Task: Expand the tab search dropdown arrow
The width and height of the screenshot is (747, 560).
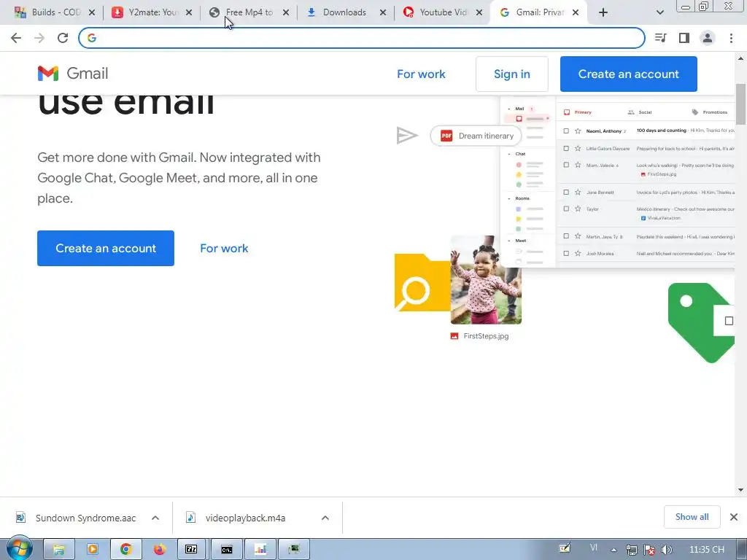Action: [x=659, y=12]
